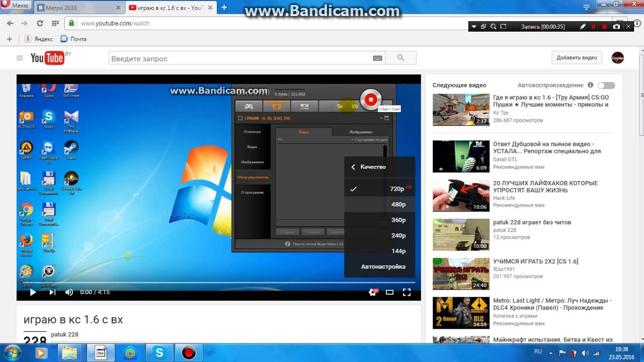Select the играю в кс 1.6 YouTube tab
The height and width of the screenshot is (362, 644).
click(171, 8)
